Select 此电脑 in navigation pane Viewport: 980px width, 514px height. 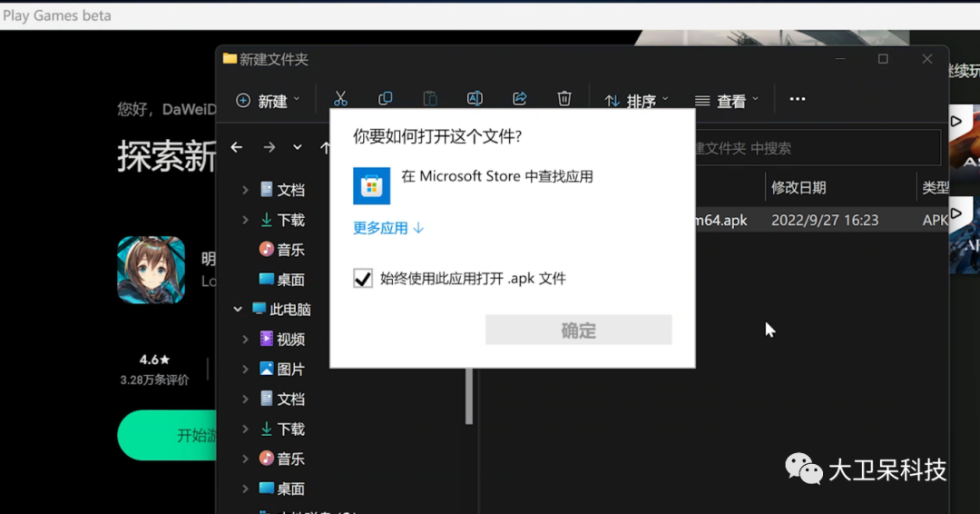tap(281, 310)
